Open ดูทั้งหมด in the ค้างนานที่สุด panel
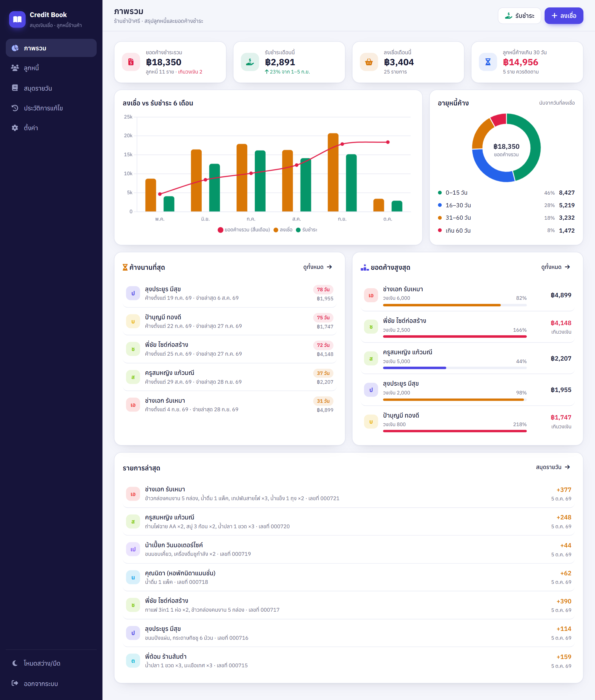 click(x=318, y=267)
